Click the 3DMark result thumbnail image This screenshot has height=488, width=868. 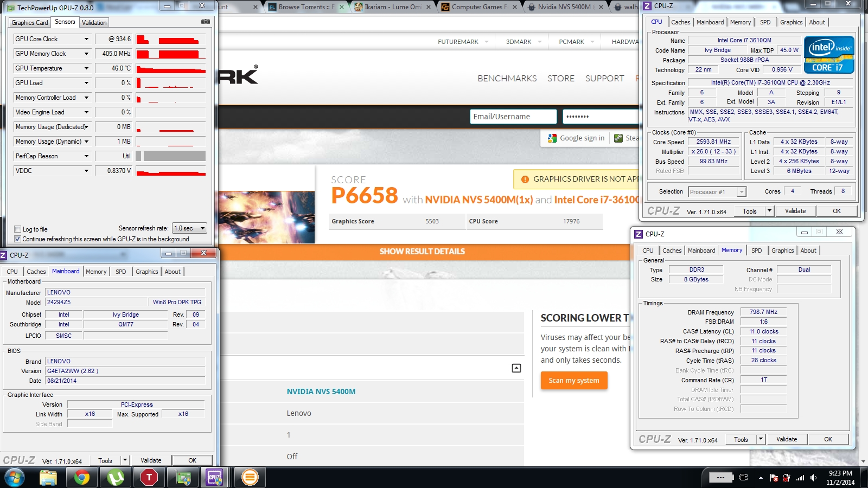pos(266,217)
